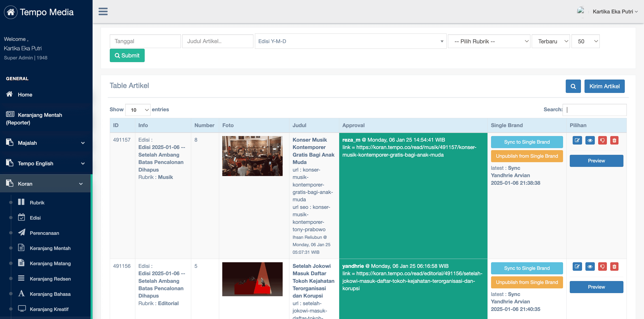Screen dimensions: 644x319
Task: Open the koran.tempo.co konser-musik link
Action: coord(409,151)
